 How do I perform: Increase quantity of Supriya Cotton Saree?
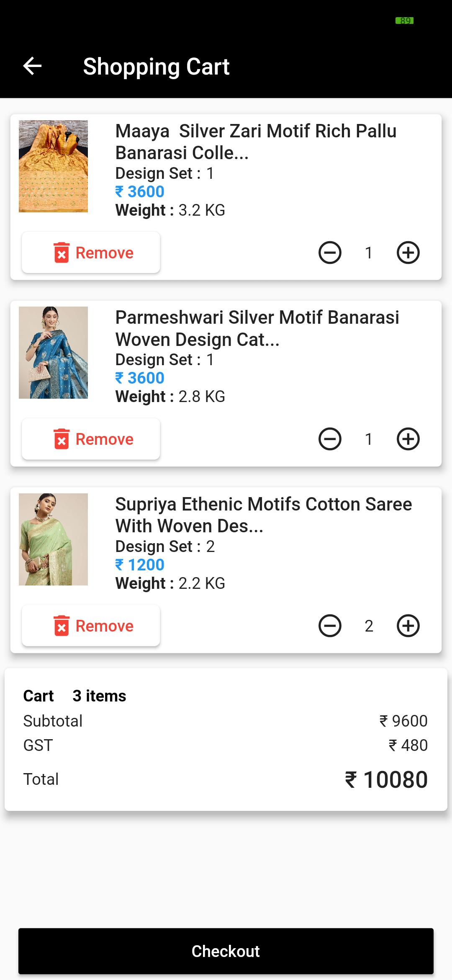click(x=408, y=626)
